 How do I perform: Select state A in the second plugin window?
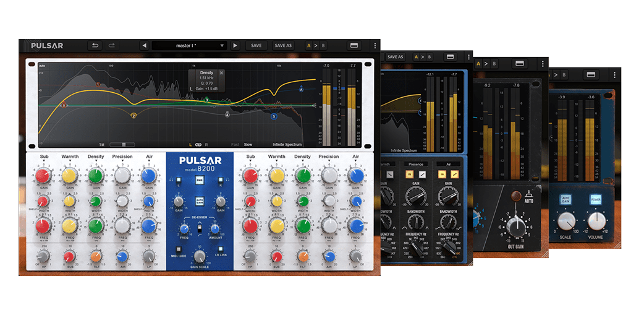click(x=417, y=57)
